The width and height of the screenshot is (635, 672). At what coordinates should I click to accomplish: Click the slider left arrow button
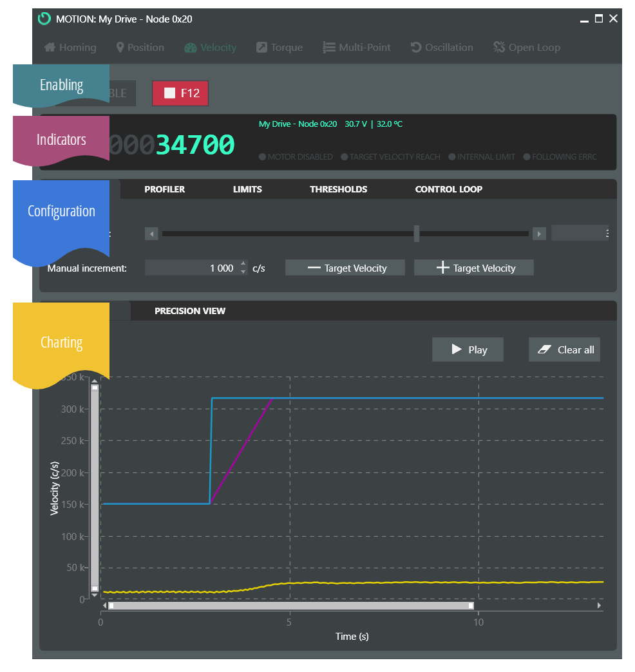[151, 234]
